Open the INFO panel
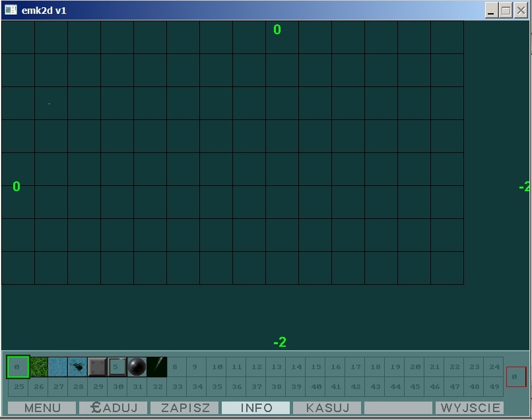The width and height of the screenshot is (532, 420). [x=255, y=408]
